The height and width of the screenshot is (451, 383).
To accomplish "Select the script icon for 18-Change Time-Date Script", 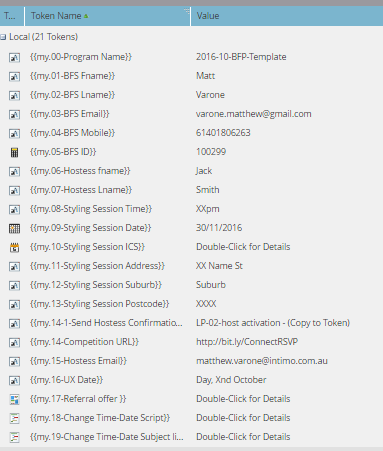I will coord(14,418).
